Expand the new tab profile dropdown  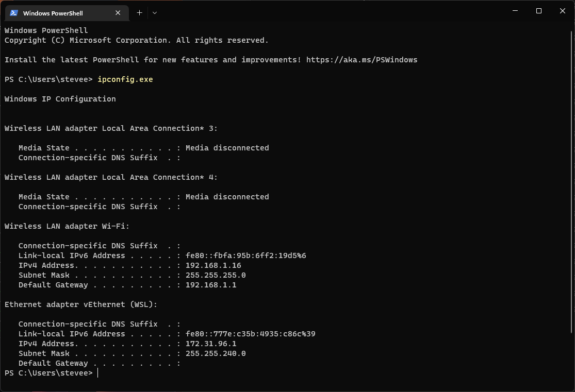(x=155, y=13)
